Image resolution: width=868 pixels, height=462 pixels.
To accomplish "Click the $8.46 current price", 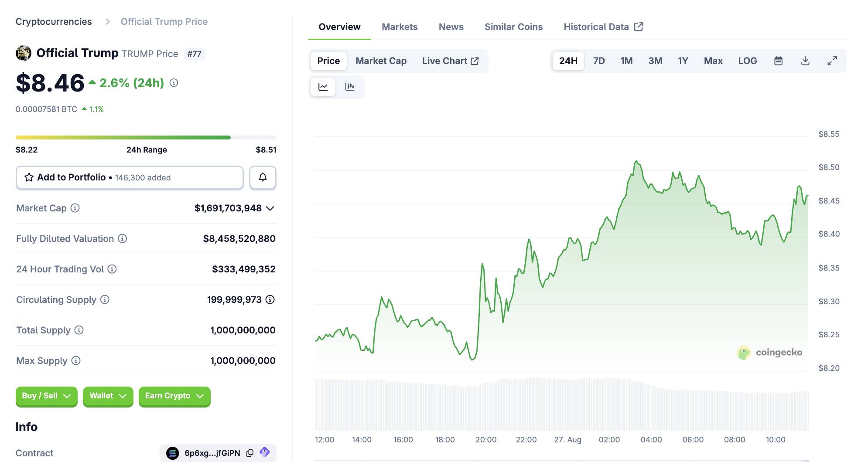I will (x=50, y=83).
